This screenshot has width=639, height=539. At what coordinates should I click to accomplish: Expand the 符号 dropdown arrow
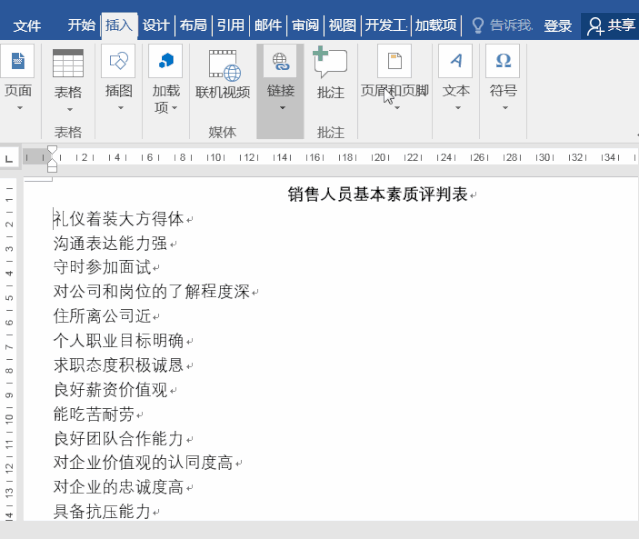coord(505,108)
